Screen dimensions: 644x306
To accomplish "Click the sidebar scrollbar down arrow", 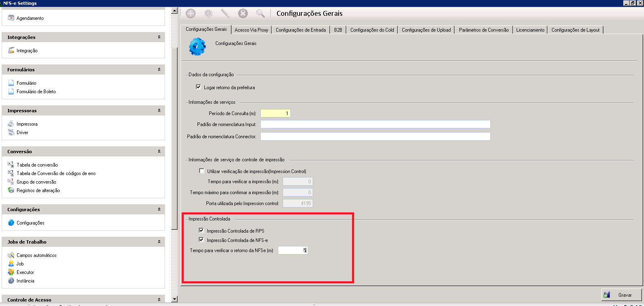I will coord(174,299).
